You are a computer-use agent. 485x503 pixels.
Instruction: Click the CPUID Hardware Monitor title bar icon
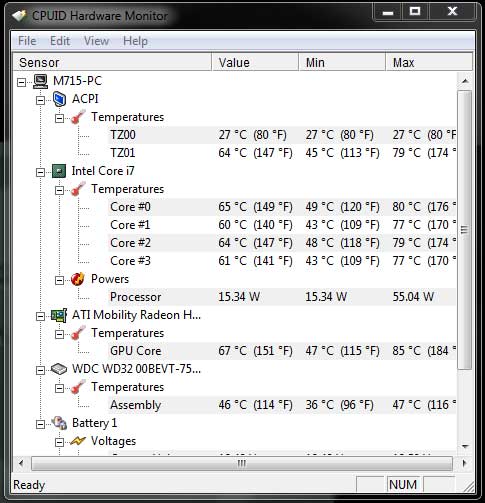[x=19, y=15]
